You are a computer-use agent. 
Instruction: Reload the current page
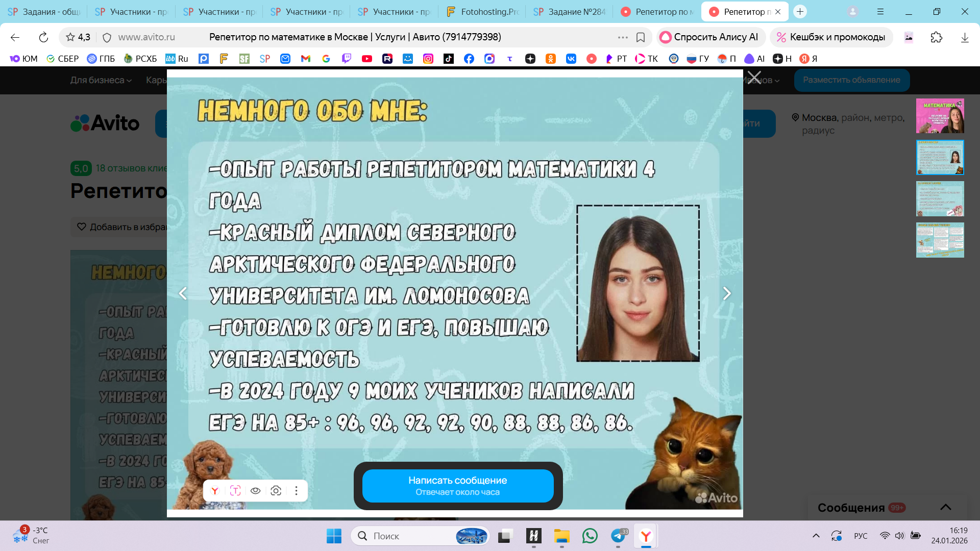(43, 37)
